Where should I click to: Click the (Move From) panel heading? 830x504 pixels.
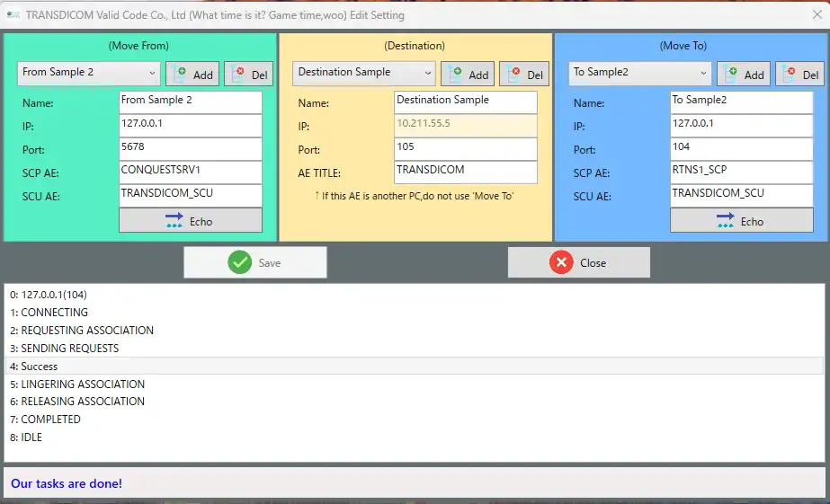coord(138,46)
